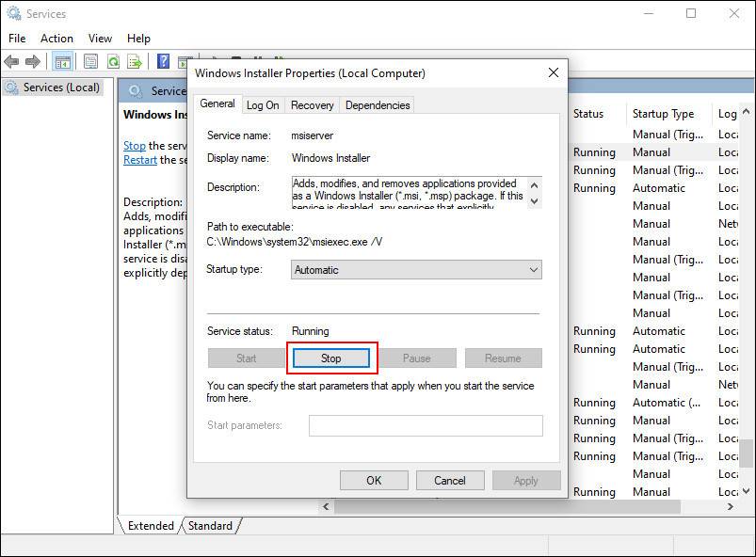756x557 pixels.
Task: Switch to the Standard view tab
Action: tap(209, 526)
